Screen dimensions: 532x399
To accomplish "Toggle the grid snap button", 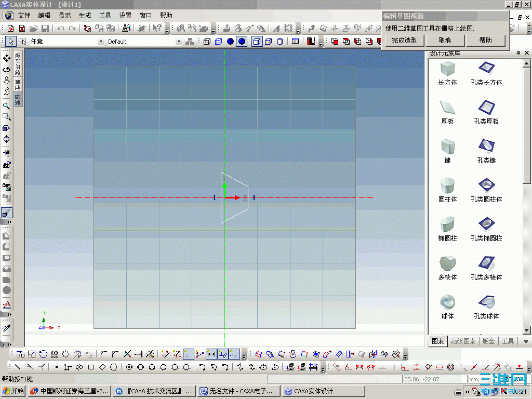I will [188, 354].
